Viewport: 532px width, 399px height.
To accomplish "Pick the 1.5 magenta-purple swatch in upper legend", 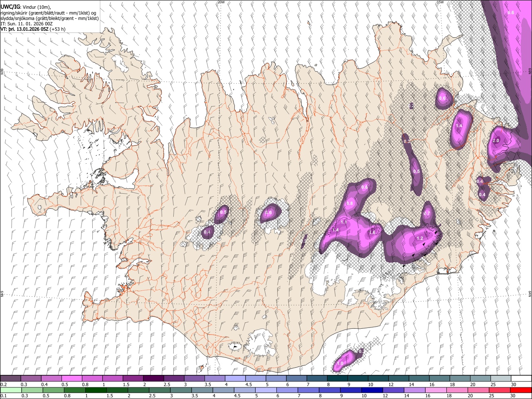I will (133, 379).
